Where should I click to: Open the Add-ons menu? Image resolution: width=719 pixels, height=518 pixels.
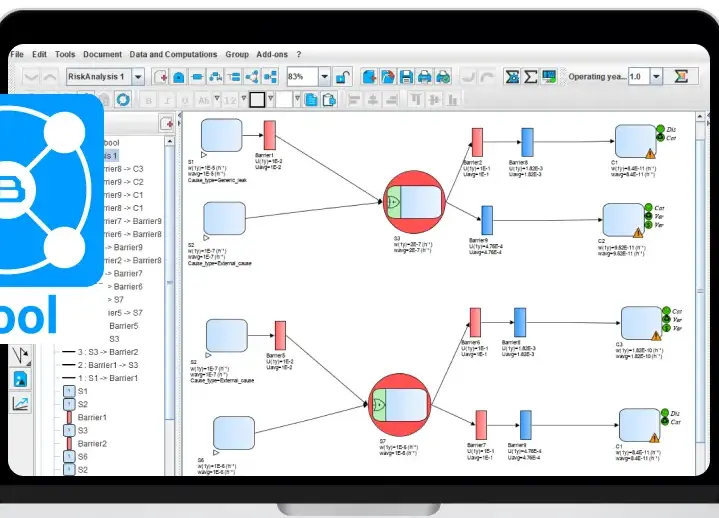[x=272, y=54]
